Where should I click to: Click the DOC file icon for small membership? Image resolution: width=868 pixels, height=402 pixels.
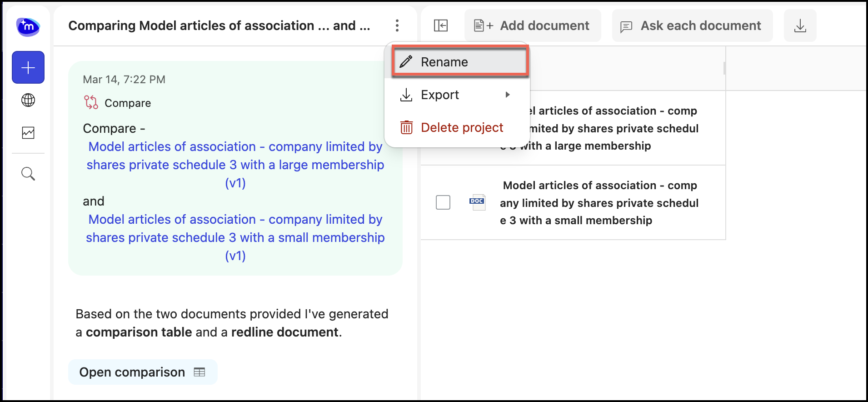coord(477,202)
